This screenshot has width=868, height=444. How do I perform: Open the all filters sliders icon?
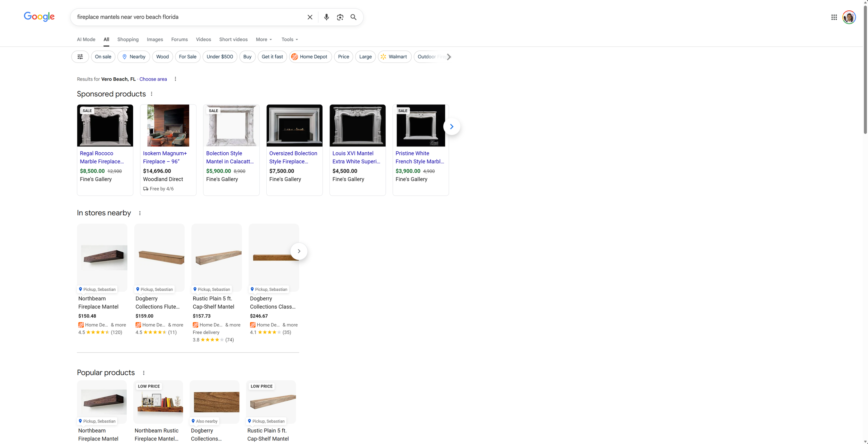click(80, 57)
